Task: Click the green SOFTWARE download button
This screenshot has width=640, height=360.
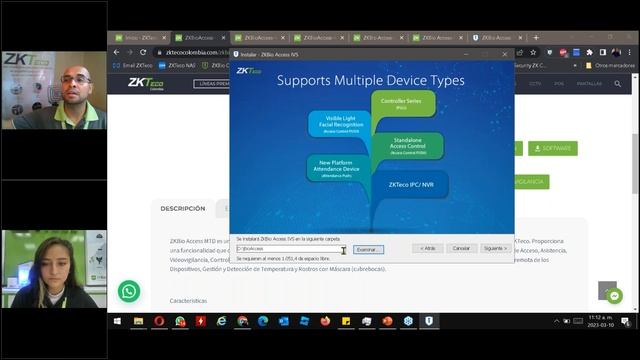Action: coord(553,148)
